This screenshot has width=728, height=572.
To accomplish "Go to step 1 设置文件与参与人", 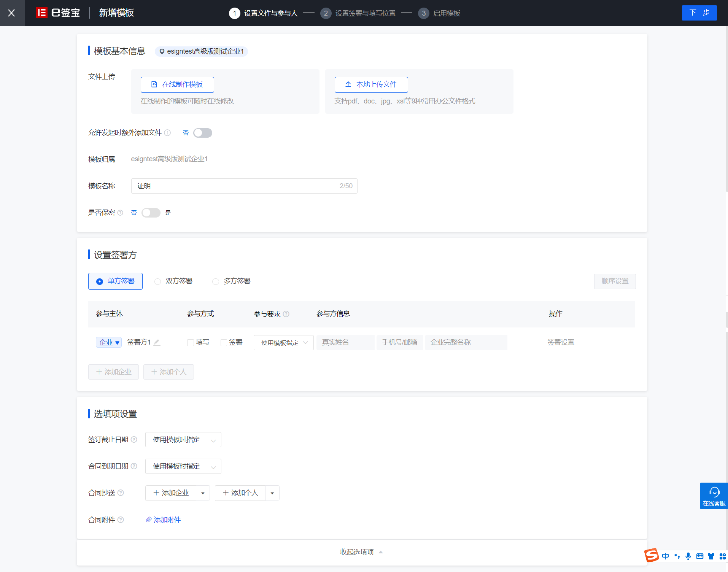I will 263,13.
